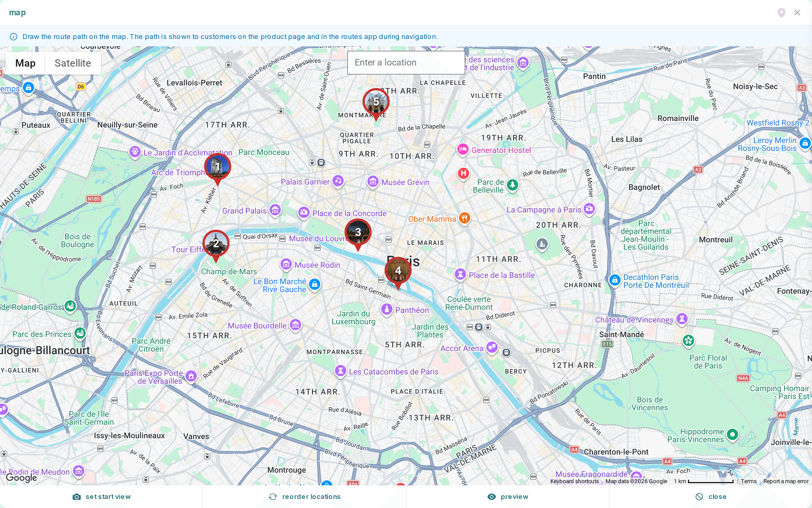Click route marker number 2 at Tour Eiffel
812x508 pixels.
click(x=216, y=244)
